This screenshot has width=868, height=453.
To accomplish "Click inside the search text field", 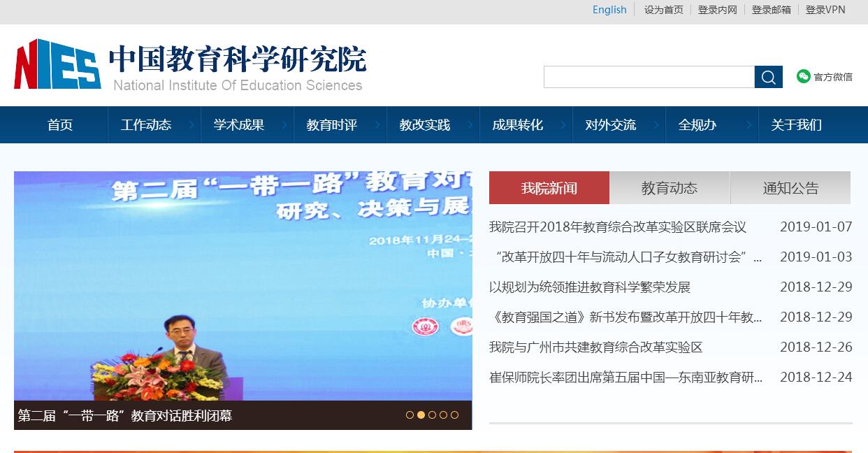I will (649, 77).
